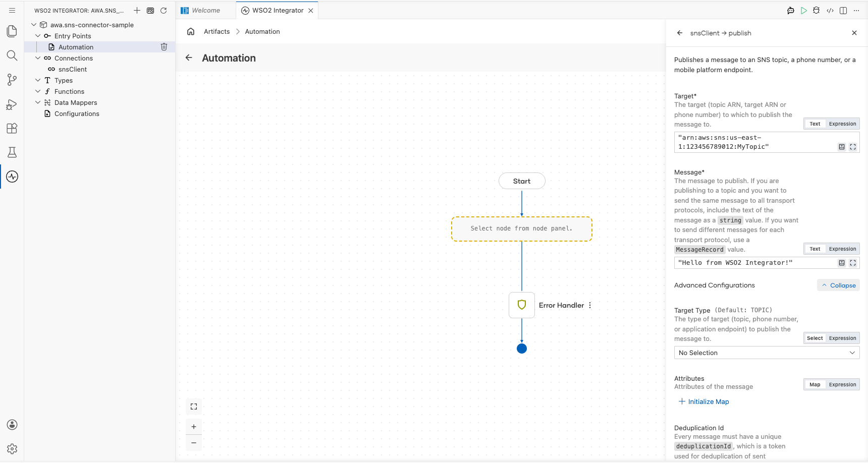Open WSO2 Integrator activity bar view
The height and width of the screenshot is (463, 868).
pyautogui.click(x=12, y=177)
